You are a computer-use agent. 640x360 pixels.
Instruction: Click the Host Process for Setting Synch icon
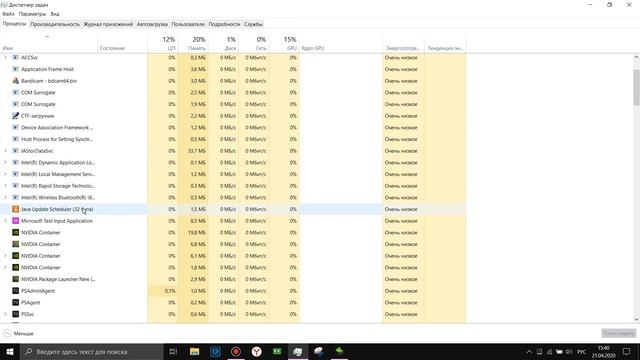16,139
